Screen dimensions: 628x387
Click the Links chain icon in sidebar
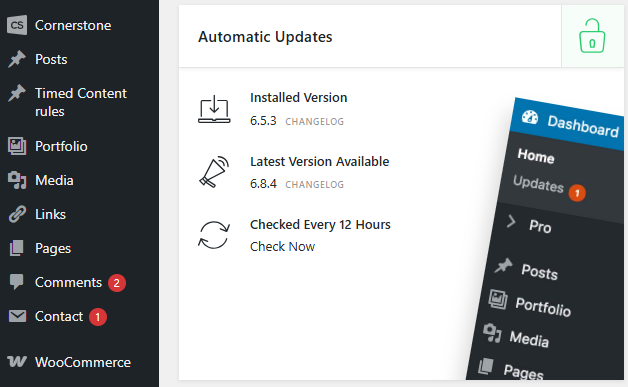pyautogui.click(x=17, y=214)
